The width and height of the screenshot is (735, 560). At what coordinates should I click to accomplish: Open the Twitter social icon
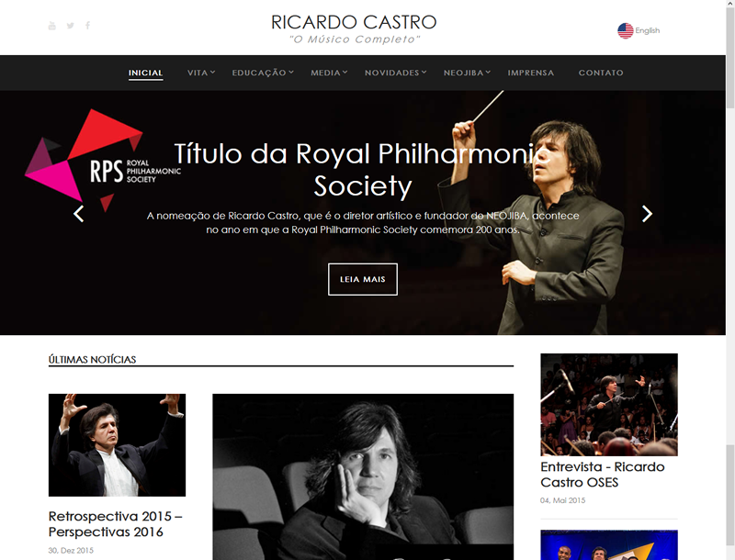[71, 26]
